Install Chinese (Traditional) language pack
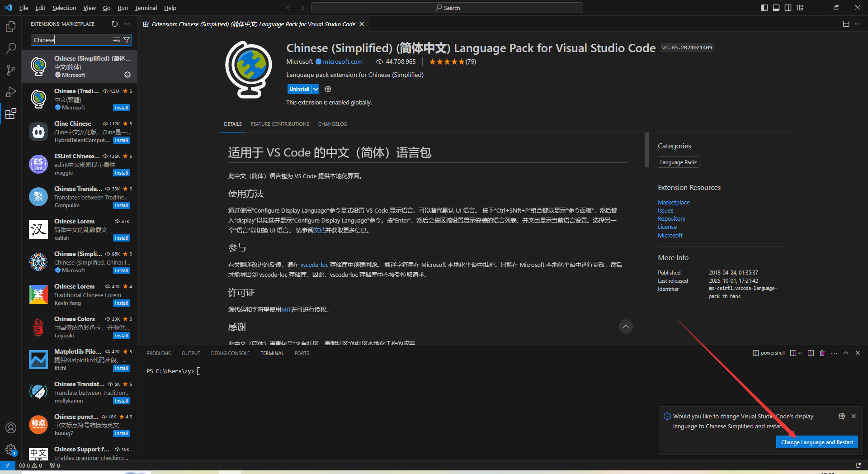 coord(122,108)
